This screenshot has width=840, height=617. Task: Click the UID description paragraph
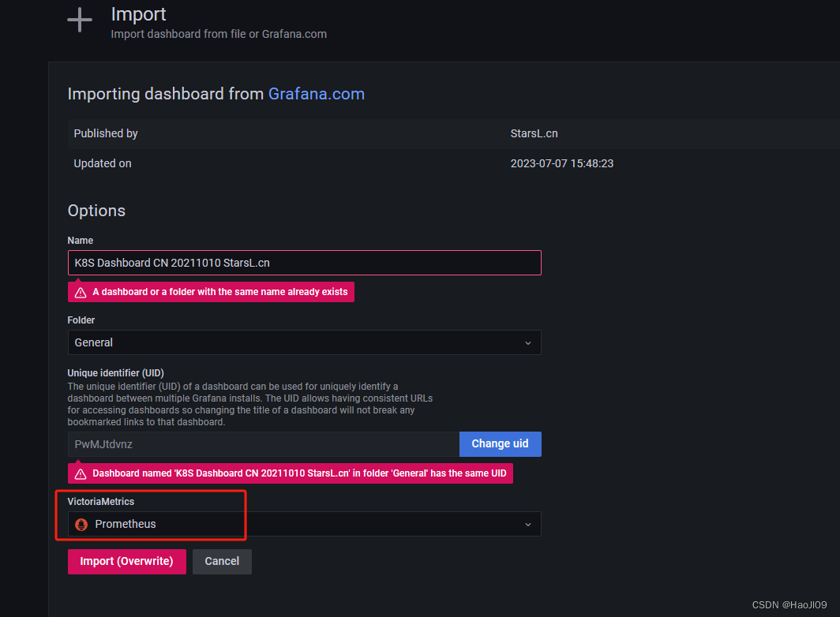pyautogui.click(x=250, y=405)
